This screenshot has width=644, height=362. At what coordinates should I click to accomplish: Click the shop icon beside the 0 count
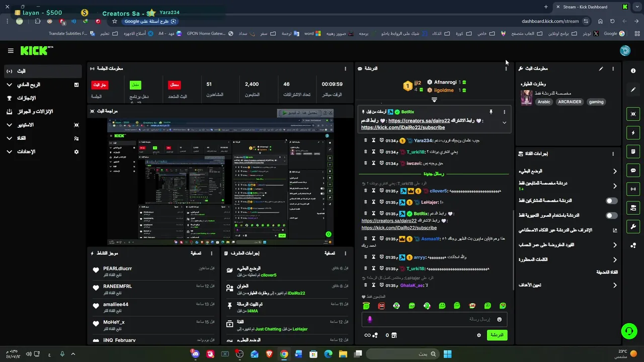tap(394, 335)
